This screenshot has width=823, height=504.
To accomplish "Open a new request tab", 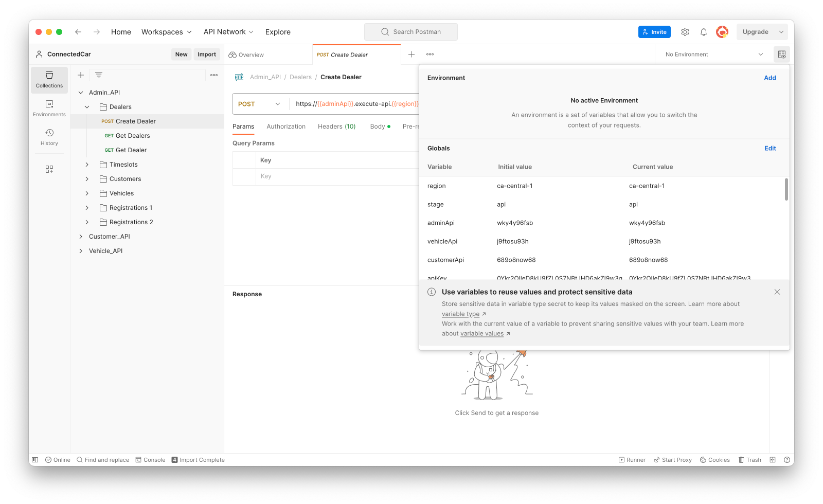I will pos(411,55).
